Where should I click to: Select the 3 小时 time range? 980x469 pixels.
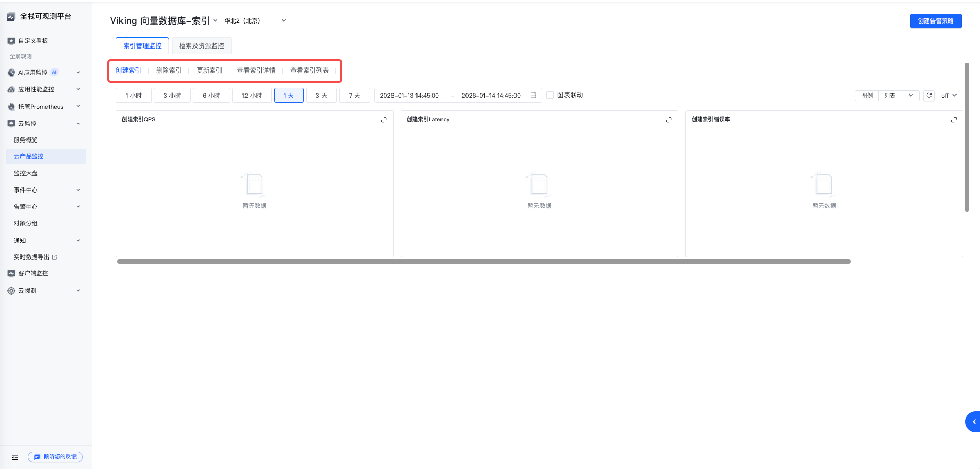pyautogui.click(x=172, y=96)
